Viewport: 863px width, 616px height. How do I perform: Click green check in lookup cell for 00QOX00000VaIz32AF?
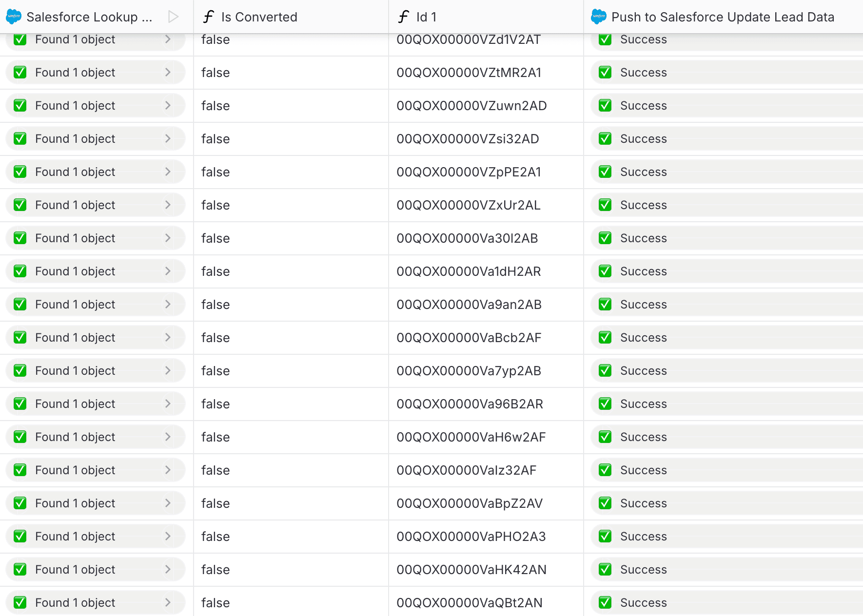click(x=20, y=470)
